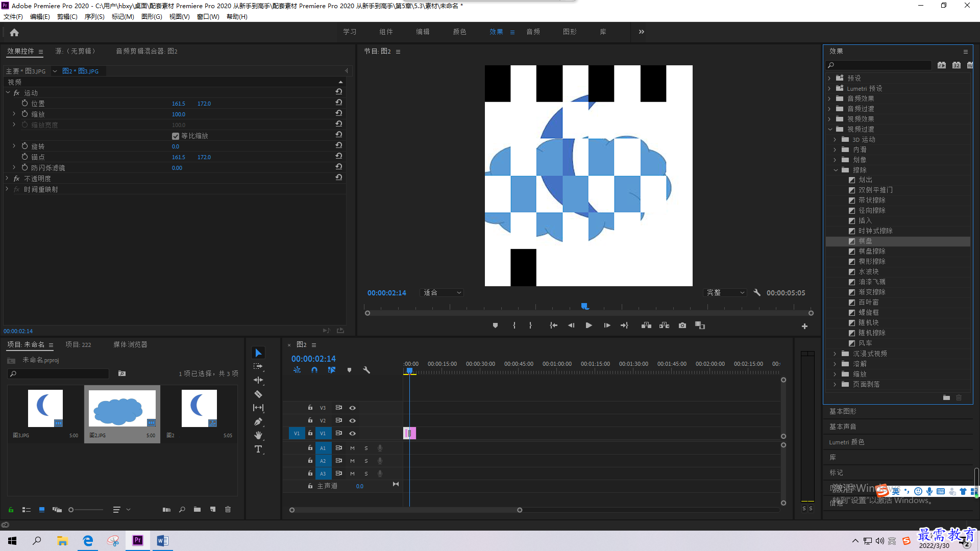Switch to 颜色 workspace tab

[x=459, y=32]
